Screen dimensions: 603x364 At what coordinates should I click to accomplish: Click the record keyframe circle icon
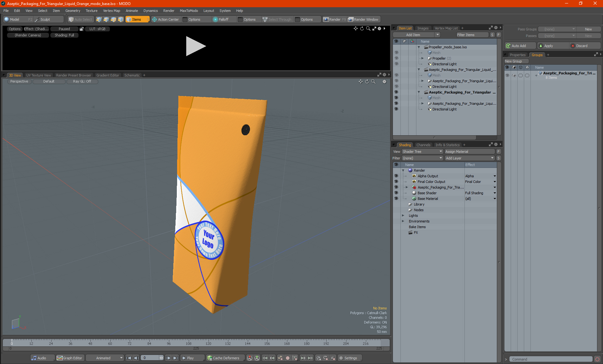pos(287,358)
